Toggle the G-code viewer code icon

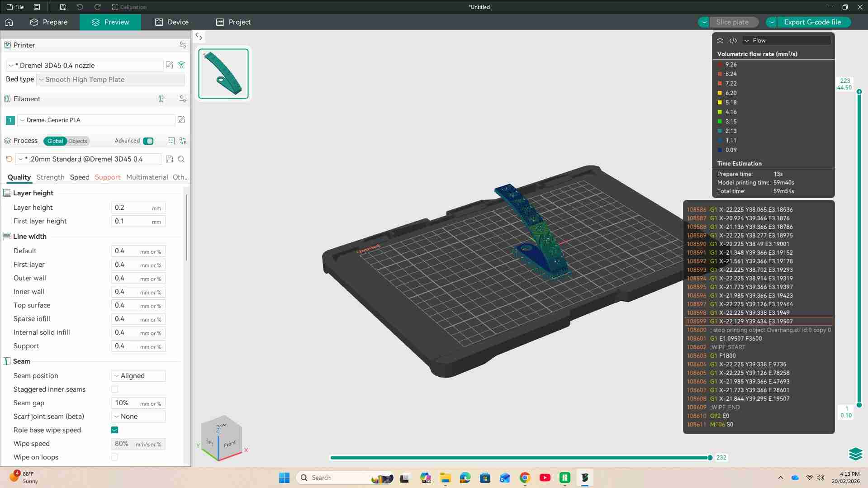733,41
